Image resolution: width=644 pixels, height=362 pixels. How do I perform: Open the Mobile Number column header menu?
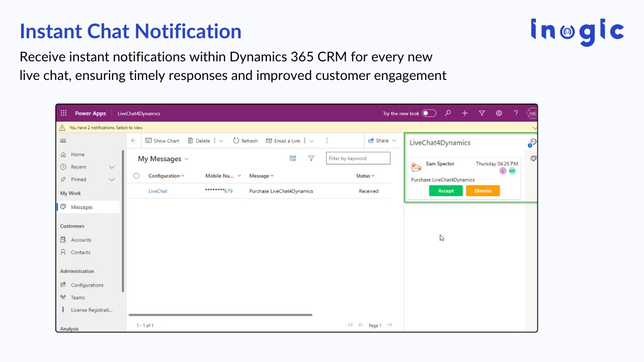[223, 176]
